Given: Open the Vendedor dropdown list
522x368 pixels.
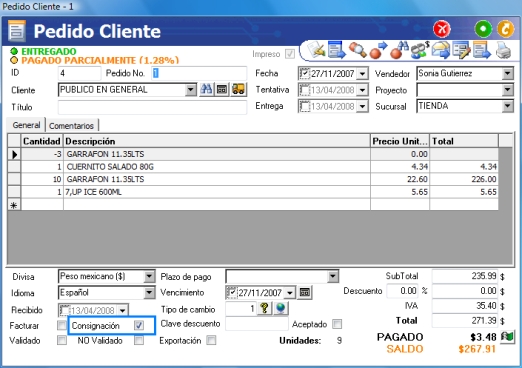Looking at the screenshot, I should [x=507, y=73].
